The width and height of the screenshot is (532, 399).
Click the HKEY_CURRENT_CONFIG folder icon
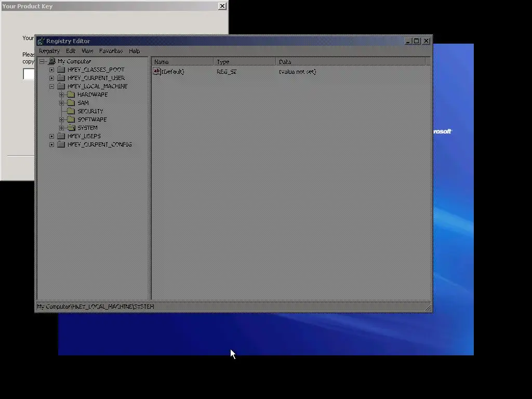[x=61, y=144]
